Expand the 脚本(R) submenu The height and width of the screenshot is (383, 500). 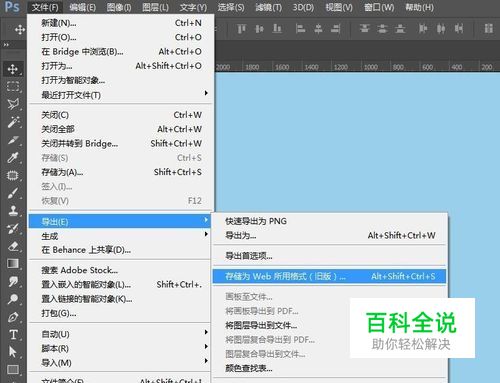pyautogui.click(x=120, y=348)
